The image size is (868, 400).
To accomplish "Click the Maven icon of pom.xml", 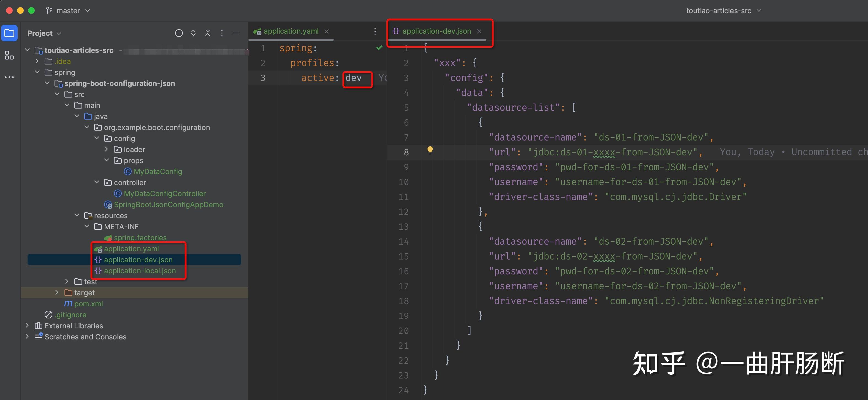I will pos(68,304).
